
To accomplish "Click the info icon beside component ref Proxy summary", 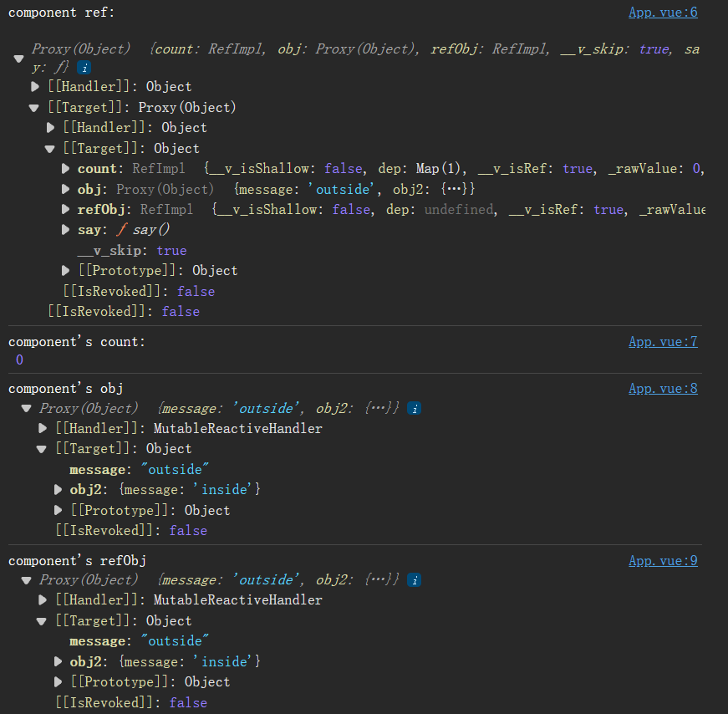I will pyautogui.click(x=84, y=66).
